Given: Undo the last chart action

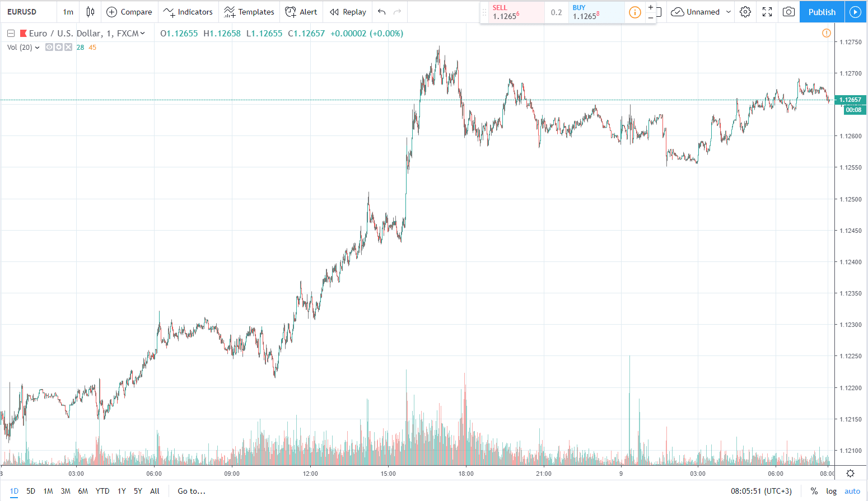Looking at the screenshot, I should click(382, 12).
